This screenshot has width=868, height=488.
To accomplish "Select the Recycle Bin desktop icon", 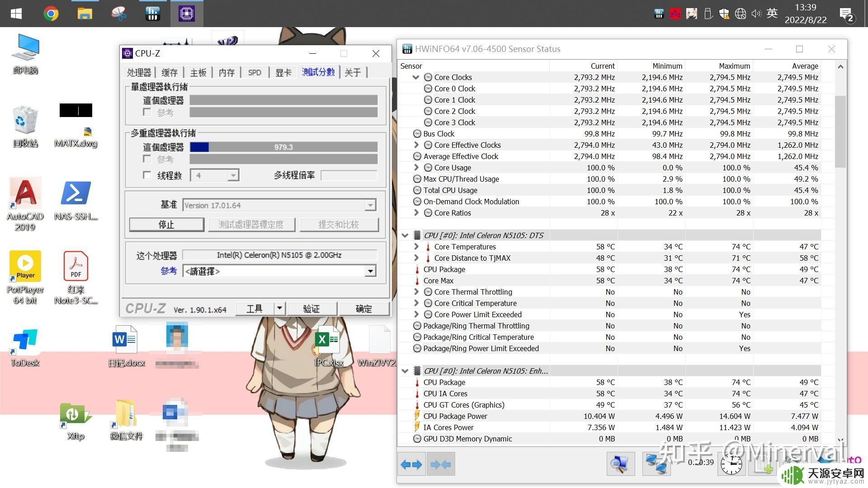I will (x=25, y=127).
